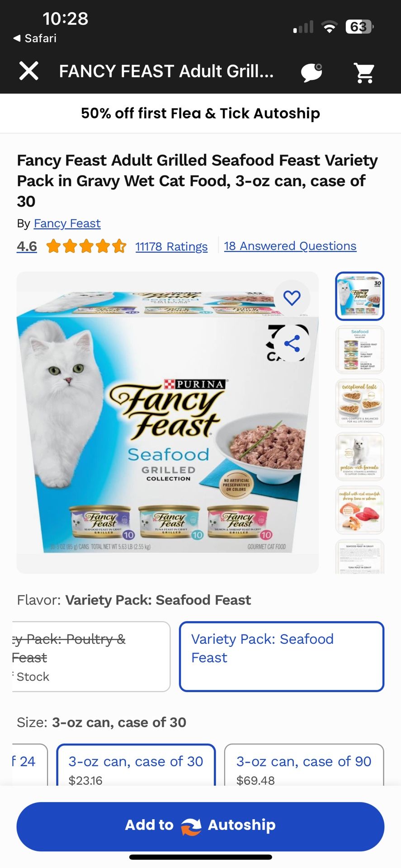View 18 Answered Questions
401x868 pixels.
coord(290,246)
